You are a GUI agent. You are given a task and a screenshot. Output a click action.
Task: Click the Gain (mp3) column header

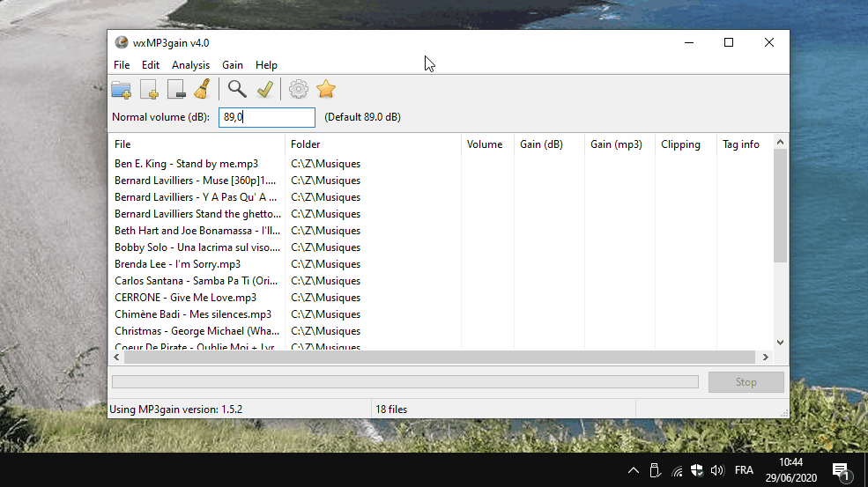point(619,144)
